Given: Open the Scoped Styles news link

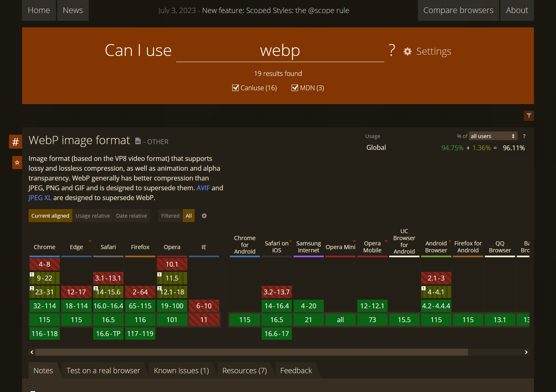Looking at the screenshot, I should [x=276, y=11].
